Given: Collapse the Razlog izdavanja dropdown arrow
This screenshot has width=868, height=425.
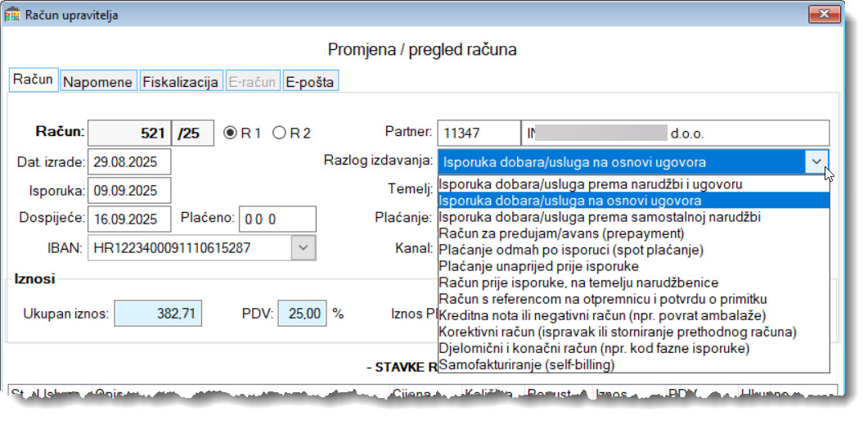Looking at the screenshot, I should click(817, 161).
